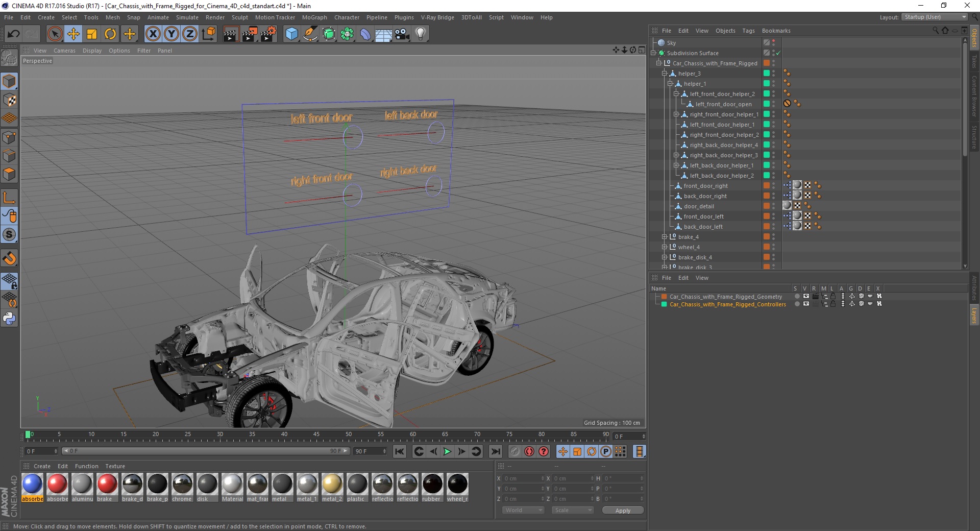This screenshot has width=980, height=531.
Task: Open the World coordinate dropdown
Action: tap(523, 510)
